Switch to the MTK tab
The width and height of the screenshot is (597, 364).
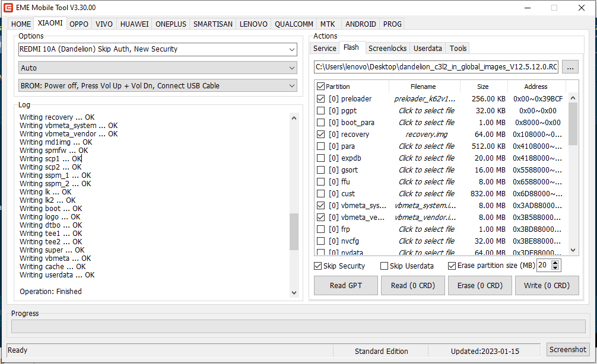(x=328, y=24)
